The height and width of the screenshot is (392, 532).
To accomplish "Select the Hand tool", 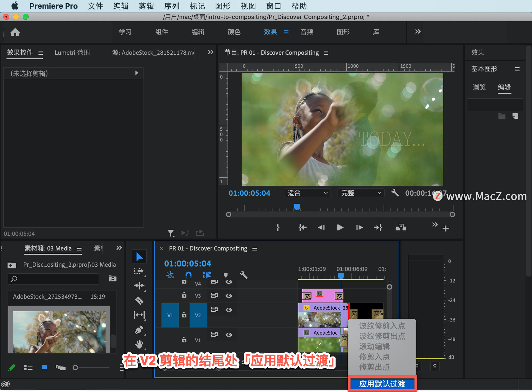I will point(139,344).
